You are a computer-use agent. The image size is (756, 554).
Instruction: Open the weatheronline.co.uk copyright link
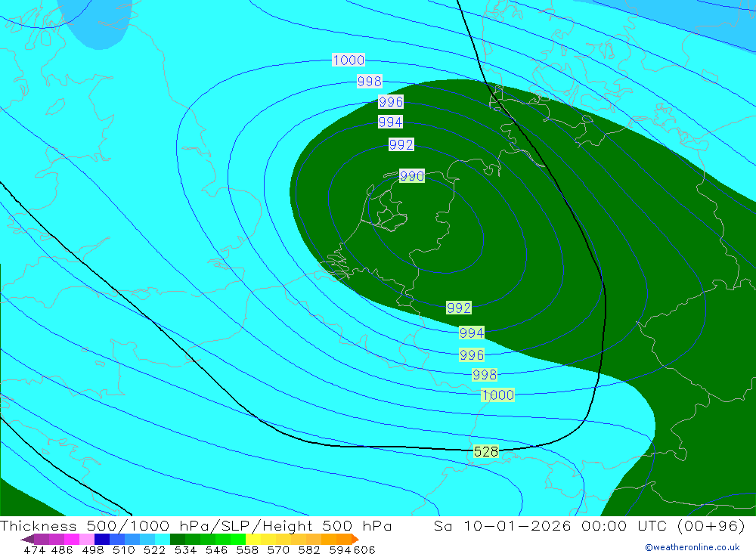click(692, 547)
